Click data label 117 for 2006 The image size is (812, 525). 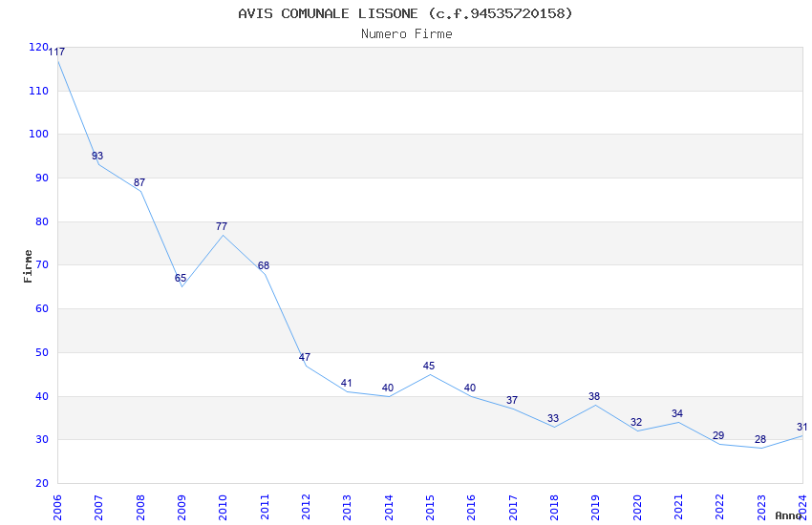pos(56,52)
